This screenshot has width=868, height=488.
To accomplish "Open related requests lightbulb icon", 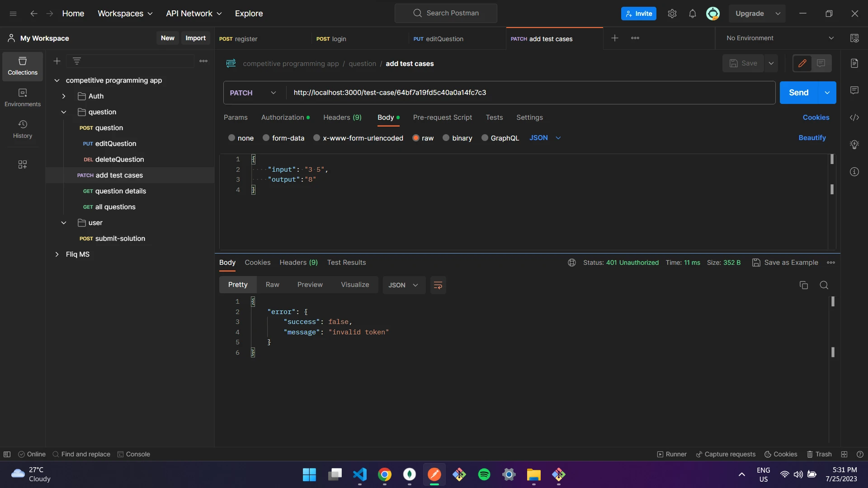I will pyautogui.click(x=854, y=145).
